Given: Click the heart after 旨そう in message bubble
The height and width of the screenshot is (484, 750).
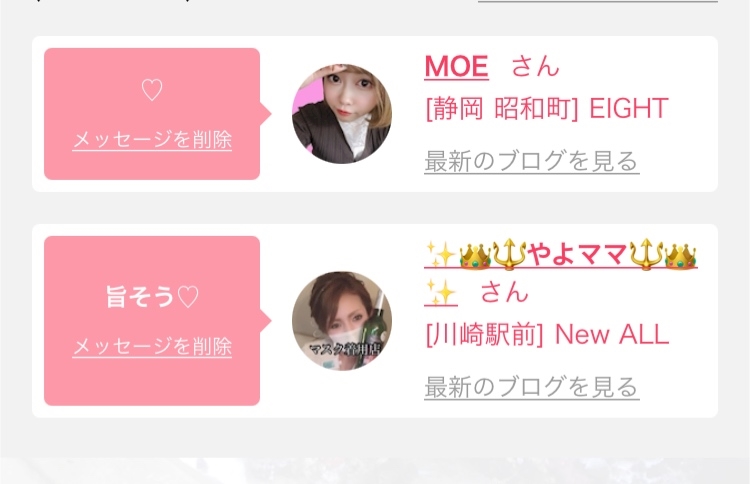Looking at the screenshot, I should pyautogui.click(x=188, y=297).
